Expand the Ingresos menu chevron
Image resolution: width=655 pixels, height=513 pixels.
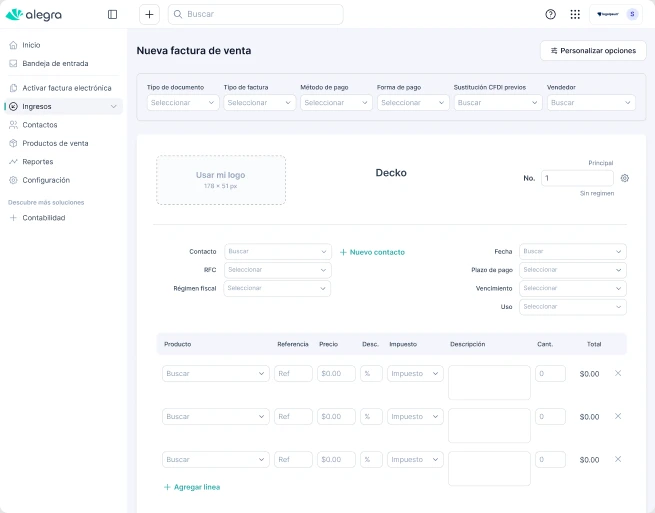tap(114, 107)
